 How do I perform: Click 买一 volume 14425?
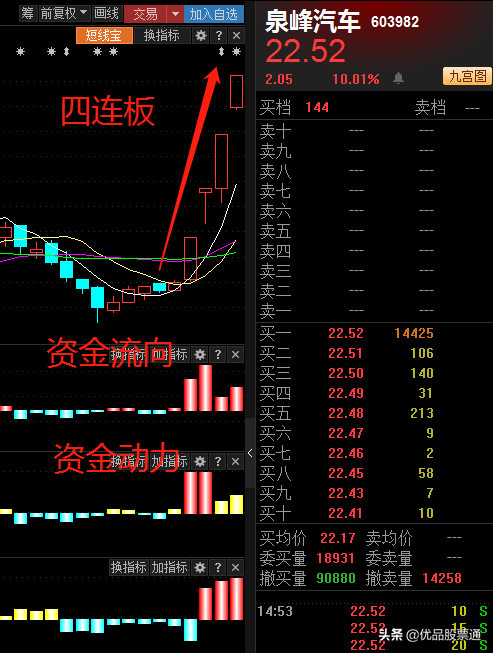414,333
